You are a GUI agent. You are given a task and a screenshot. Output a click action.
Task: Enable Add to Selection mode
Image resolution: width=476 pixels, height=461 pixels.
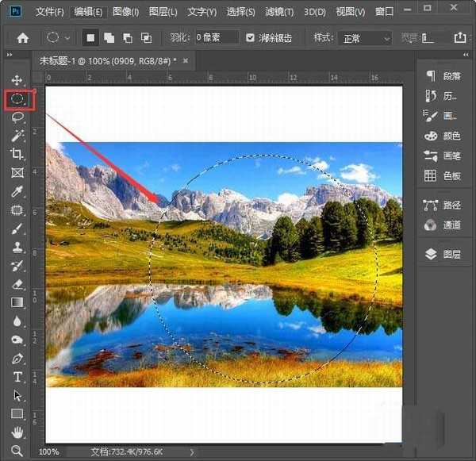109,38
